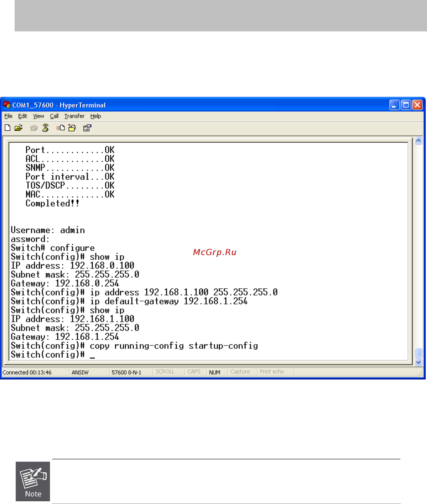The width and height of the screenshot is (427, 504).
Task: Open the Edit menu
Action: point(22,116)
